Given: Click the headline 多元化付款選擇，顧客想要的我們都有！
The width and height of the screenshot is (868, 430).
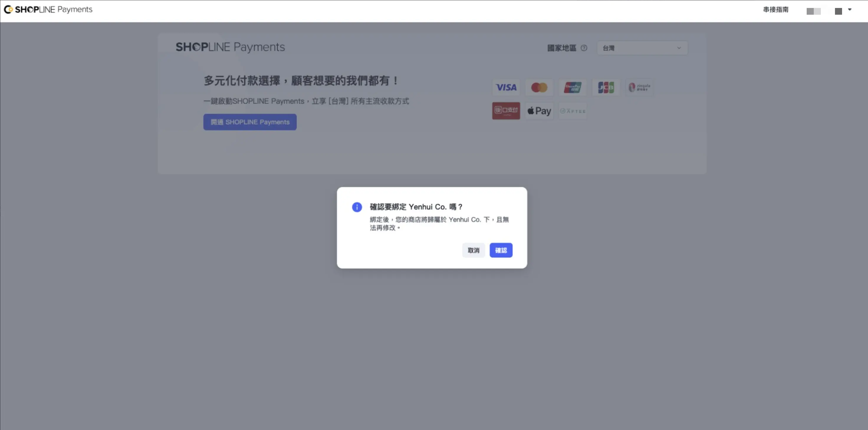Looking at the screenshot, I should pos(302,81).
